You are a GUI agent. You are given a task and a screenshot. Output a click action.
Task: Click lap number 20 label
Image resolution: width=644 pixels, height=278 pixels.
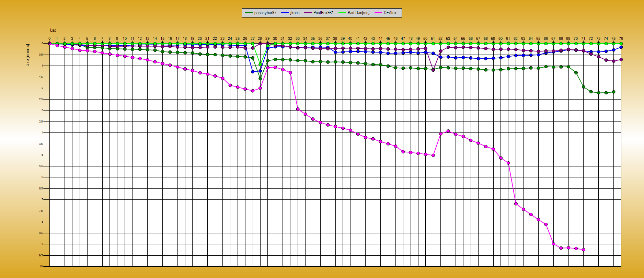[x=200, y=39]
